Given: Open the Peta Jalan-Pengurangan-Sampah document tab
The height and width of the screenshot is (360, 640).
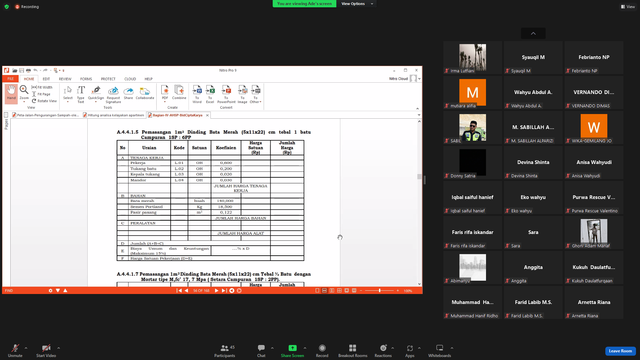Looking at the screenshot, I should 46,115.
